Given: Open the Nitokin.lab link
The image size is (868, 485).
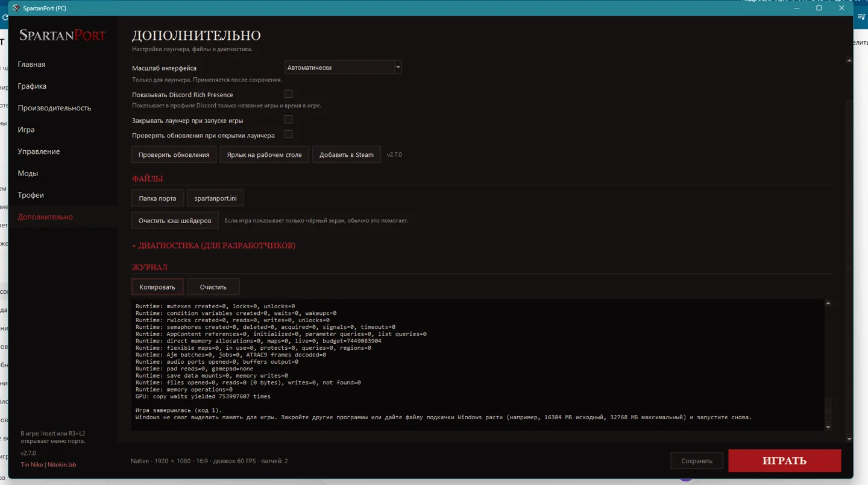Looking at the screenshot, I should [x=62, y=464].
